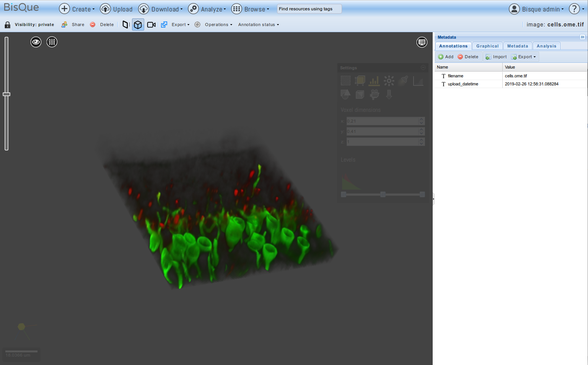The height and width of the screenshot is (365, 588).
Task: Click the bar chart icon in Settings
Action: click(374, 81)
